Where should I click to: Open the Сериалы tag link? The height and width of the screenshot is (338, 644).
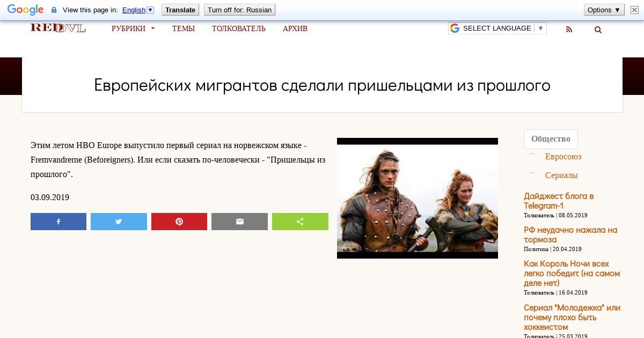pyautogui.click(x=561, y=175)
